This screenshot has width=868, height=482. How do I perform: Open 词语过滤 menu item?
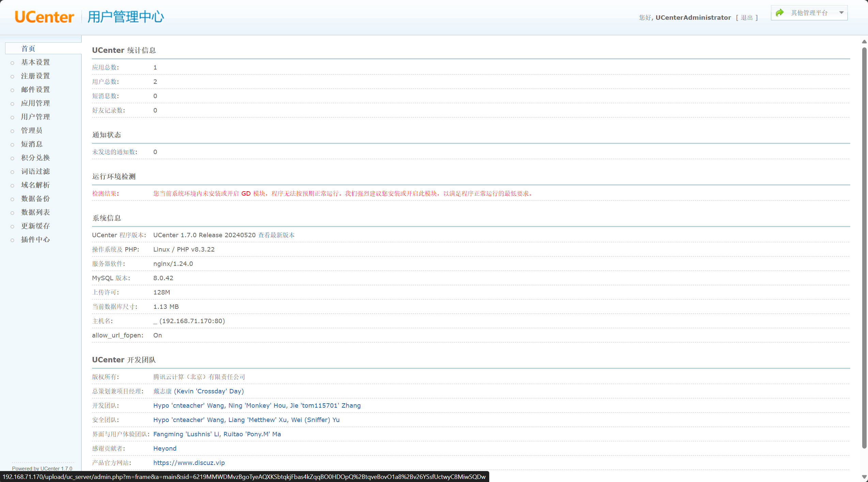35,171
